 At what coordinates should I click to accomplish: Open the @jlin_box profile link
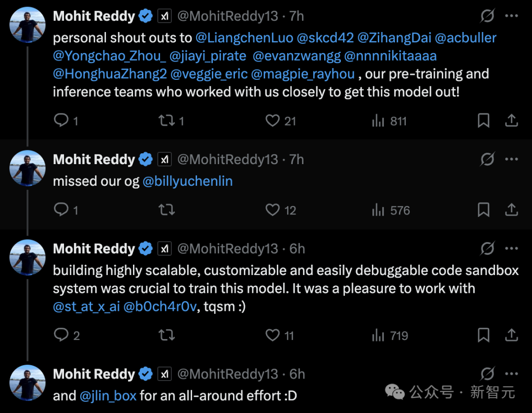[x=108, y=395]
